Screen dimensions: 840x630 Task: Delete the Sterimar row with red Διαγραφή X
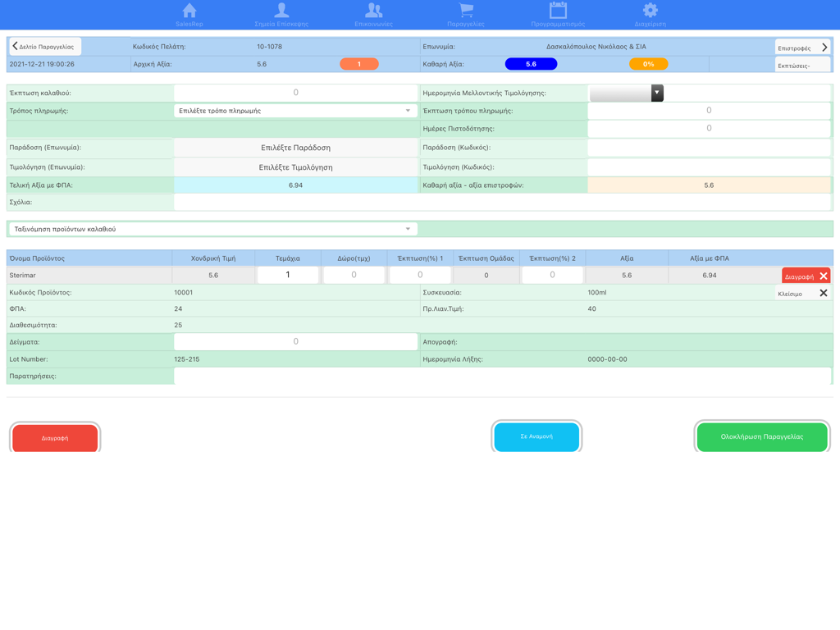coord(808,276)
